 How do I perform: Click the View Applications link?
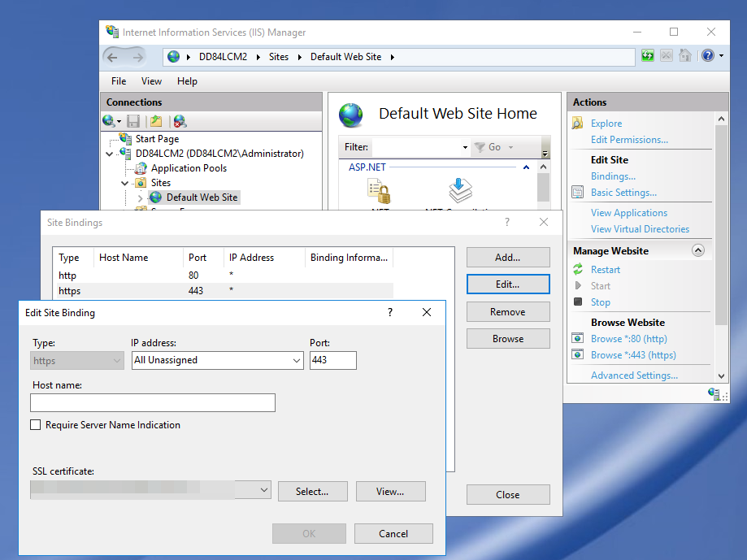[629, 213]
